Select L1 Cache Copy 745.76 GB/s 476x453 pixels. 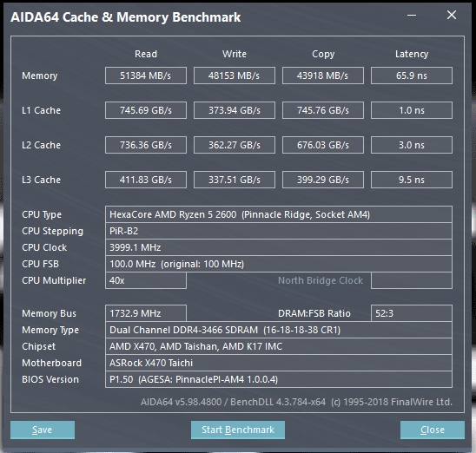point(323,110)
